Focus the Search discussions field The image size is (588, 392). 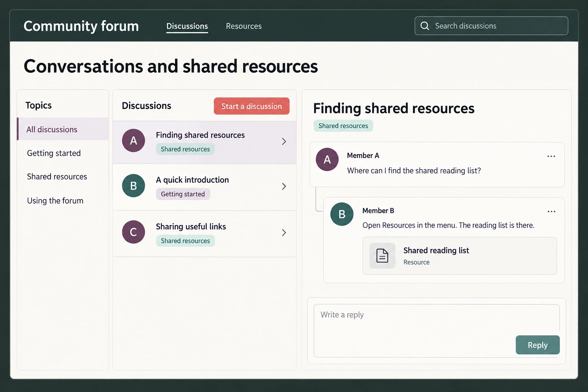(x=491, y=26)
